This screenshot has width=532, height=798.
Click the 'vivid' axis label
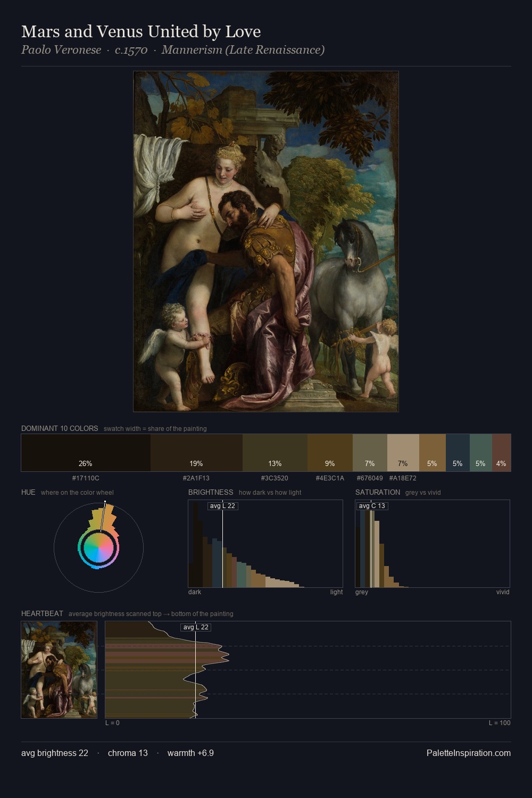(503, 592)
